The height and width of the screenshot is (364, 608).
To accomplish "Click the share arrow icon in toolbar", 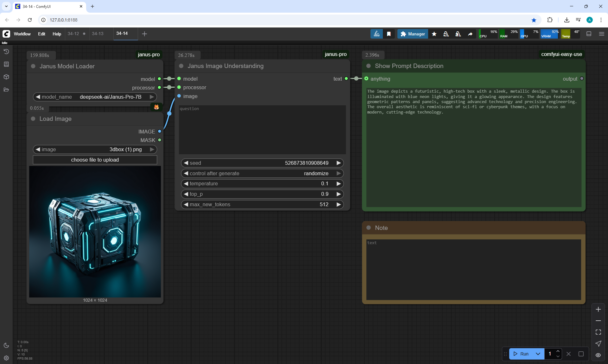I will point(470,34).
